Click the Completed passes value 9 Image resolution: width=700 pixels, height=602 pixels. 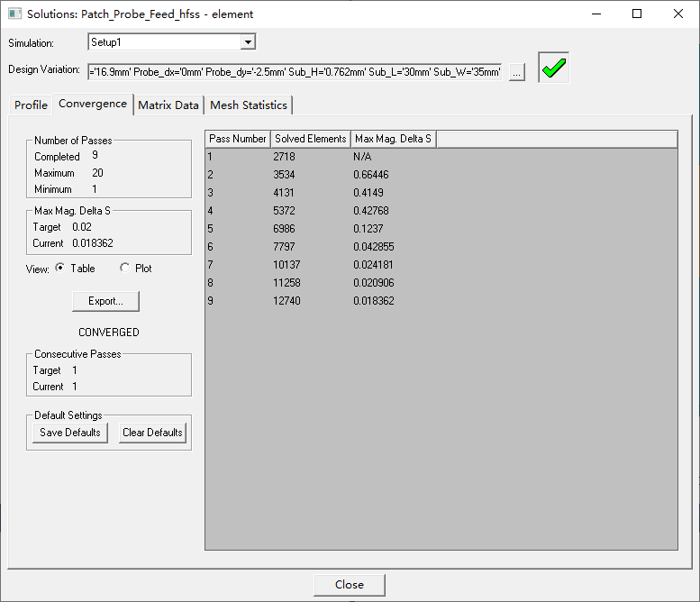coord(95,155)
